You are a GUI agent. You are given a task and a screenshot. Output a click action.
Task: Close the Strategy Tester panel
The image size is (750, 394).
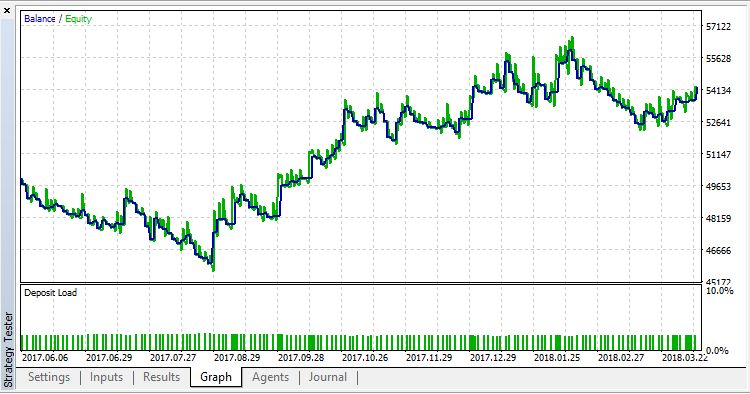[7, 10]
